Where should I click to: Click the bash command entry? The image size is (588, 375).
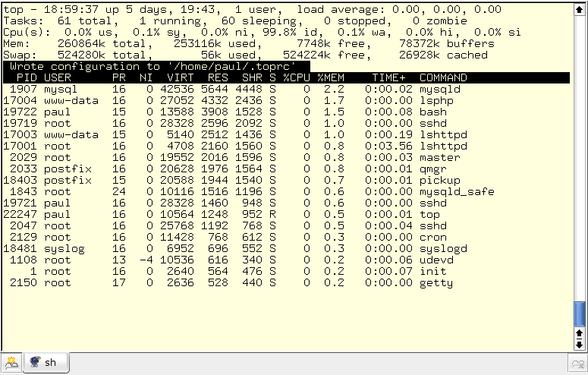tap(433, 112)
